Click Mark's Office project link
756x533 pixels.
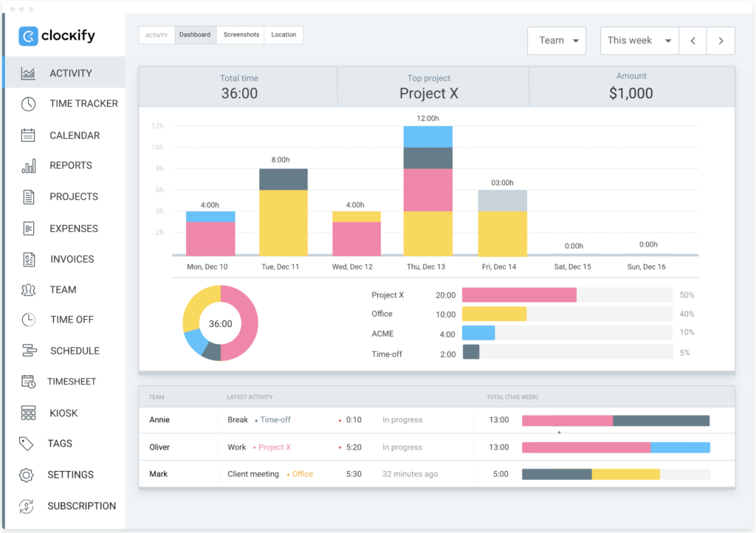click(x=303, y=474)
